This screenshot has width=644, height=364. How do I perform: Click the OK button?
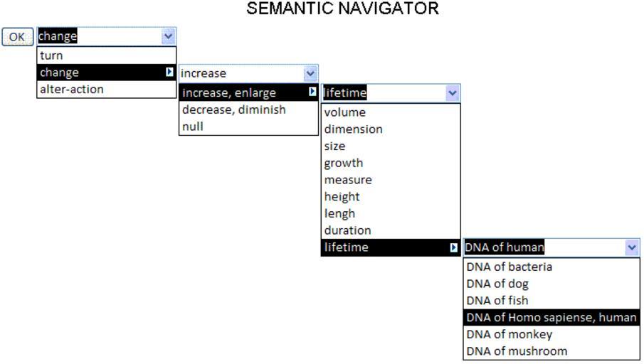[x=17, y=37]
